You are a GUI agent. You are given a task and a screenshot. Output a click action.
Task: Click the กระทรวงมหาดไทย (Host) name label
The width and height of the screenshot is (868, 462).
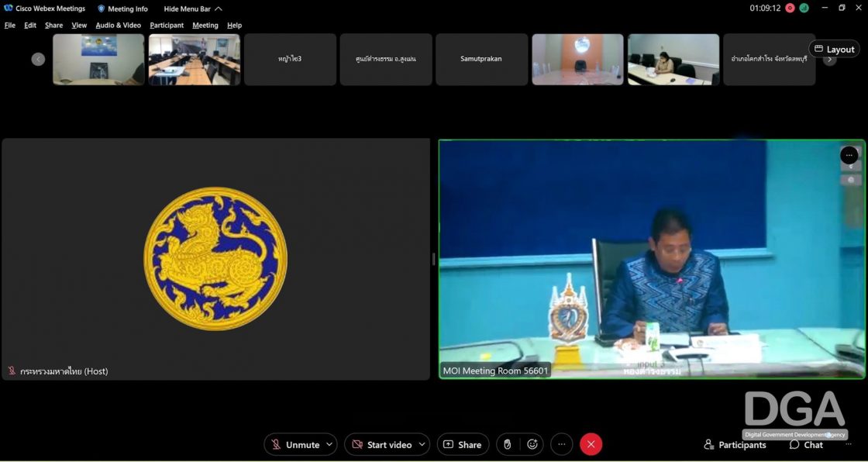coord(64,371)
